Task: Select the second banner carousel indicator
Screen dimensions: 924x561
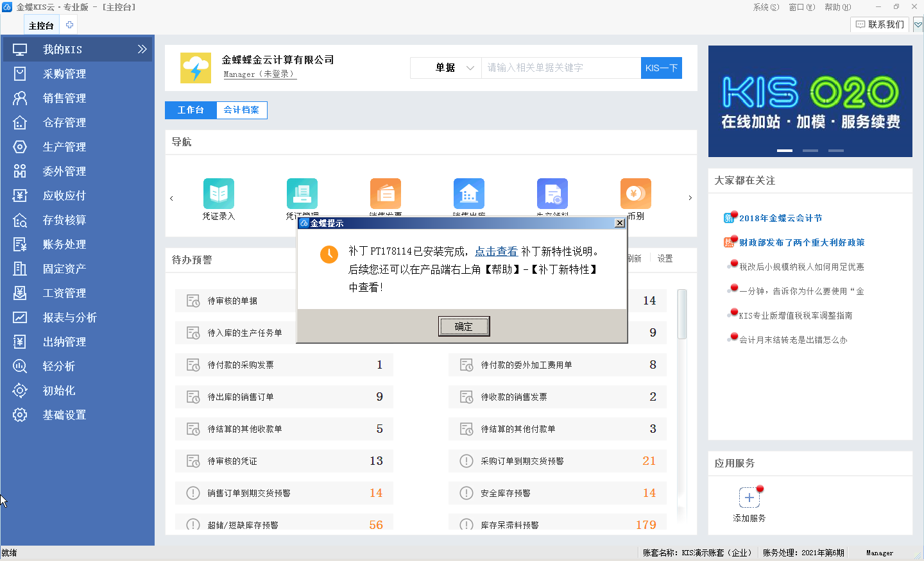Action: point(810,151)
